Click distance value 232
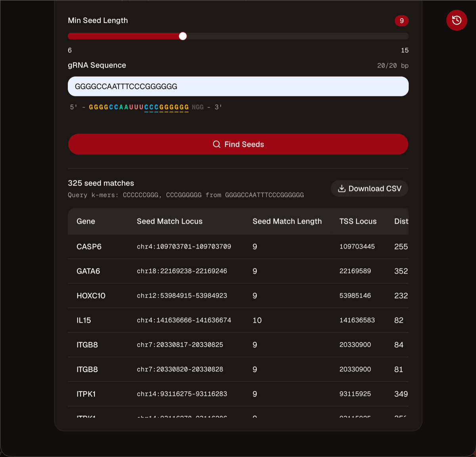Image resolution: width=476 pixels, height=457 pixels. (401, 296)
